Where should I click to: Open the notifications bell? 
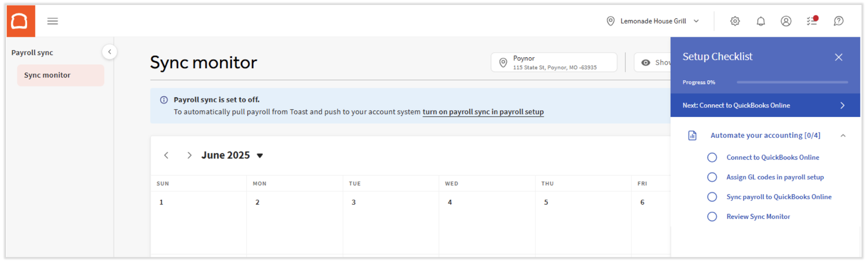pyautogui.click(x=760, y=21)
